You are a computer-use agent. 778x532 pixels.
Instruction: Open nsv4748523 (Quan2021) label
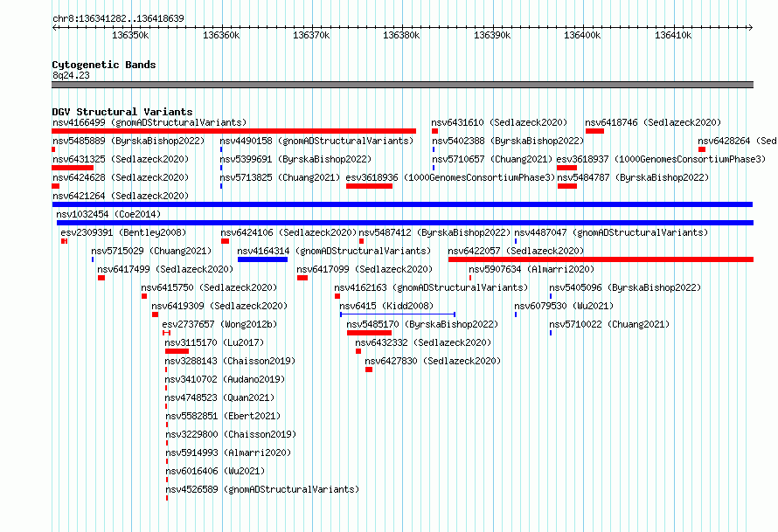coord(219,397)
